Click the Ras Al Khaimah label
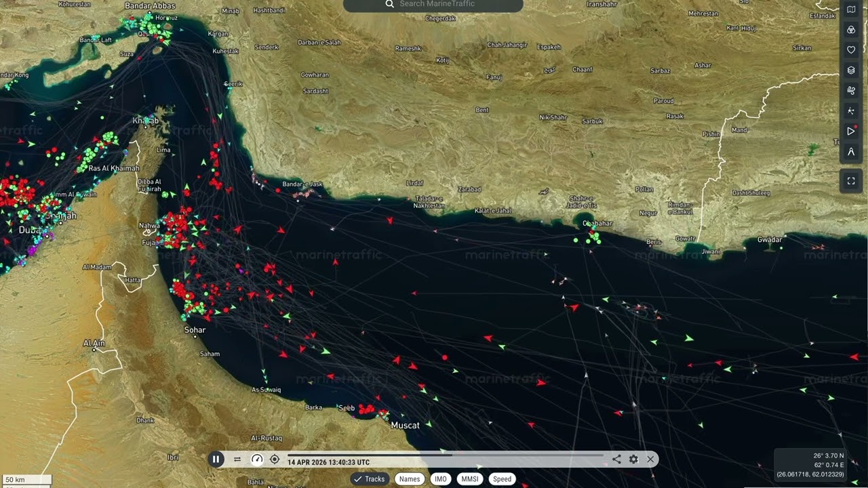 (114, 168)
